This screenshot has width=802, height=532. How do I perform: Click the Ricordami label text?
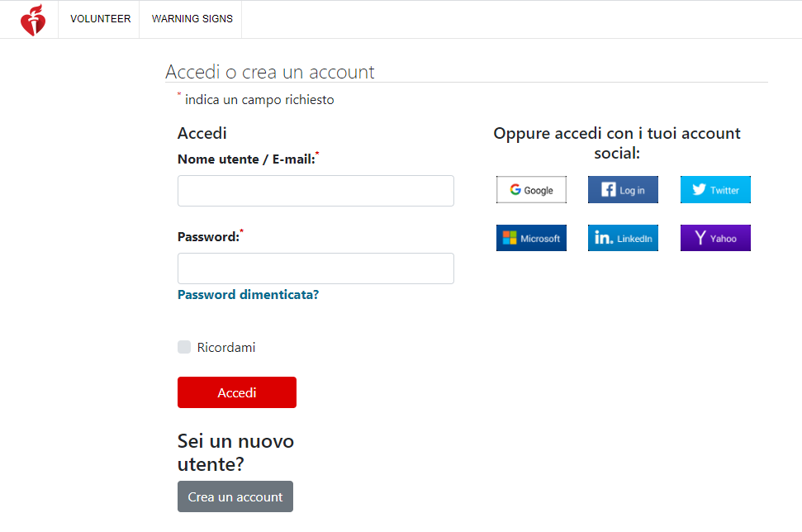(x=226, y=348)
